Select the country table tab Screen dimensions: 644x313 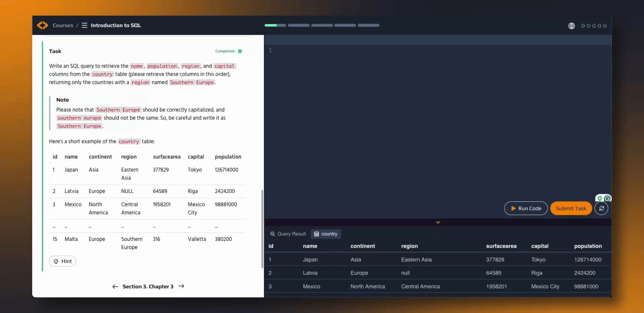pos(326,234)
